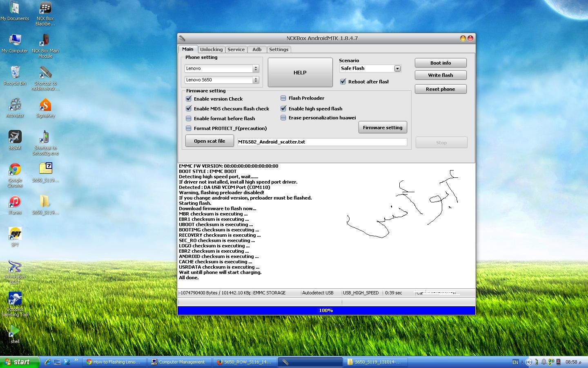Image resolution: width=588 pixels, height=368 pixels.
Task: Open Safe Flash scenario dropdown
Action: tap(370, 68)
